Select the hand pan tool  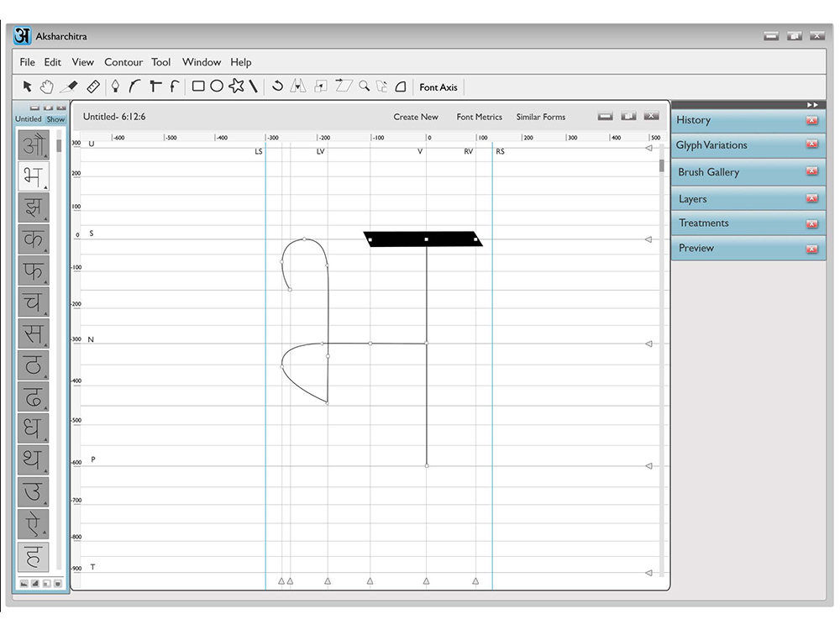[x=46, y=87]
